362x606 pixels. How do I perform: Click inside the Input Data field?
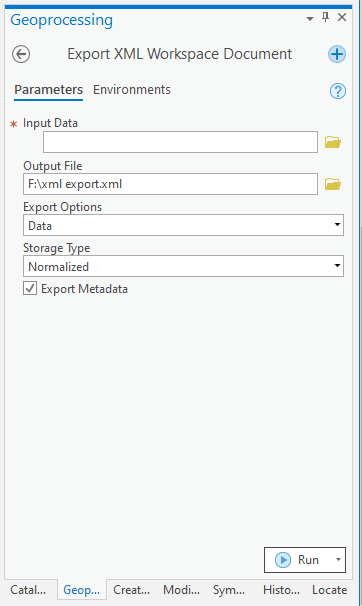pyautogui.click(x=180, y=142)
